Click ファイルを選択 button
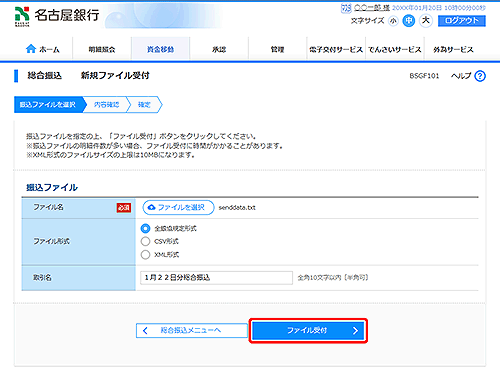The height and width of the screenshot is (385, 500). 178,207
